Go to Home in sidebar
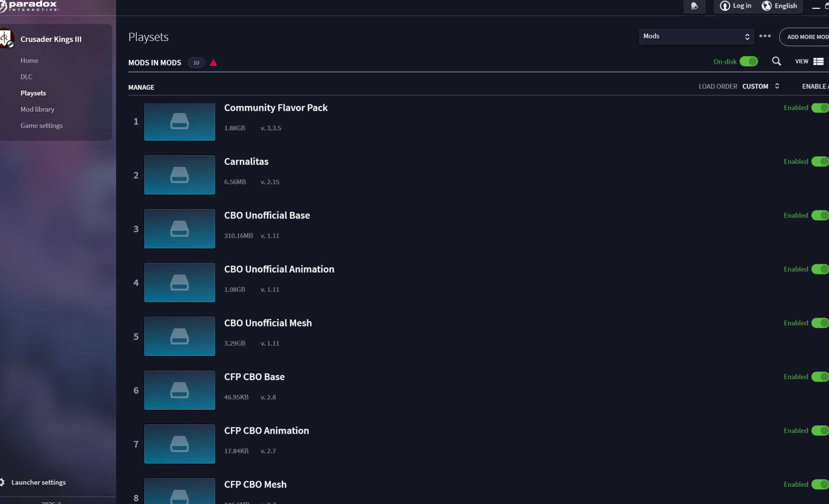 click(x=29, y=60)
